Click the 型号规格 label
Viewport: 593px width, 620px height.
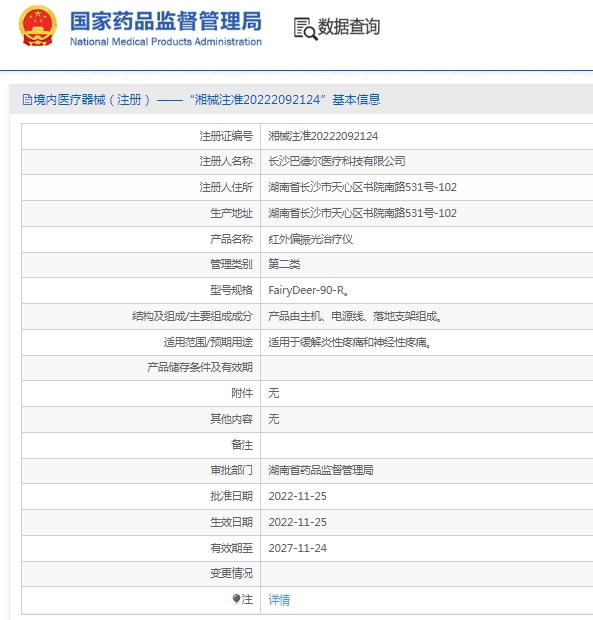(x=231, y=290)
